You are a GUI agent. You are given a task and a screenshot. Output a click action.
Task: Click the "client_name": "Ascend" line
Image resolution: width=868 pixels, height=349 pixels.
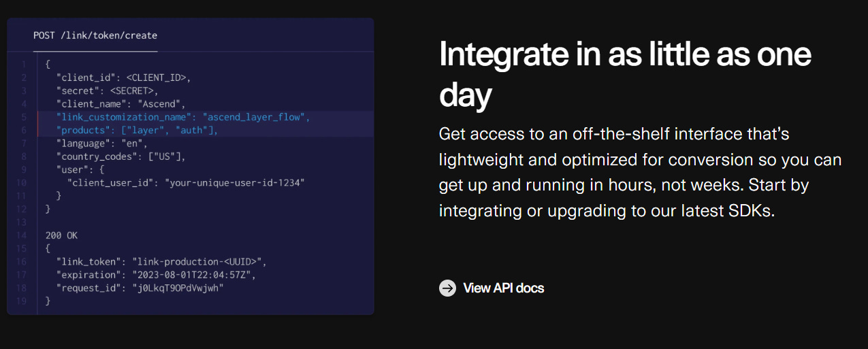(x=121, y=104)
